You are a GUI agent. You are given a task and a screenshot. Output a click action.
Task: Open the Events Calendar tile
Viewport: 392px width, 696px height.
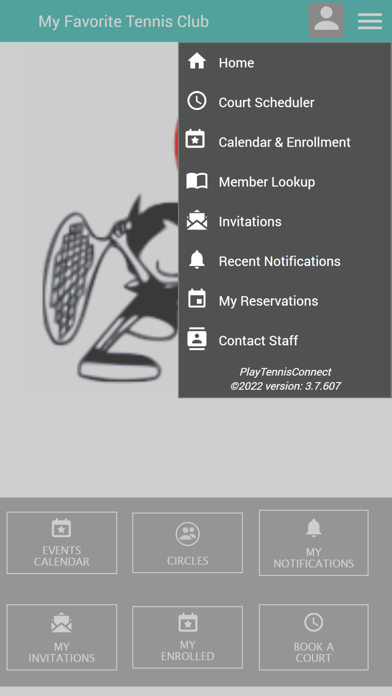click(x=62, y=542)
